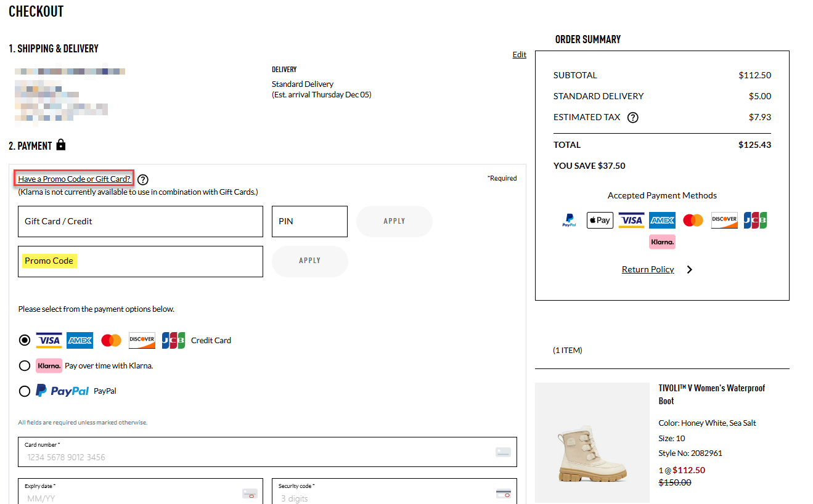Click the card icon in card number field
Image resolution: width=813 pixels, height=504 pixels.
[503, 452]
